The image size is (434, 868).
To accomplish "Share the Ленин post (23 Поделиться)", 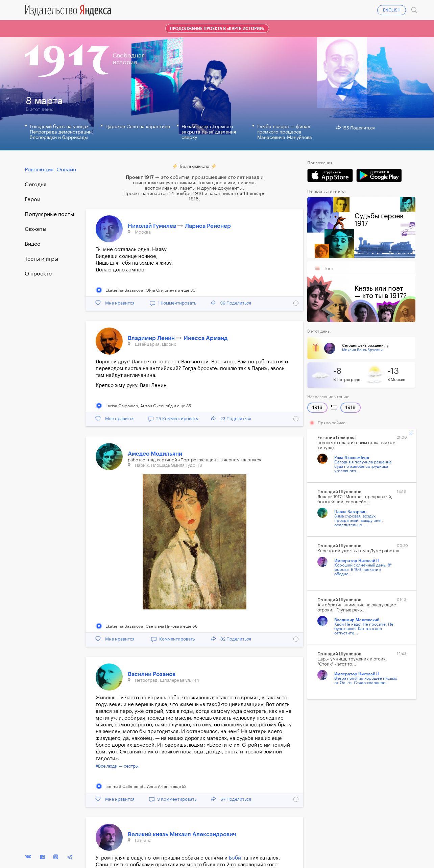I will [x=231, y=419].
